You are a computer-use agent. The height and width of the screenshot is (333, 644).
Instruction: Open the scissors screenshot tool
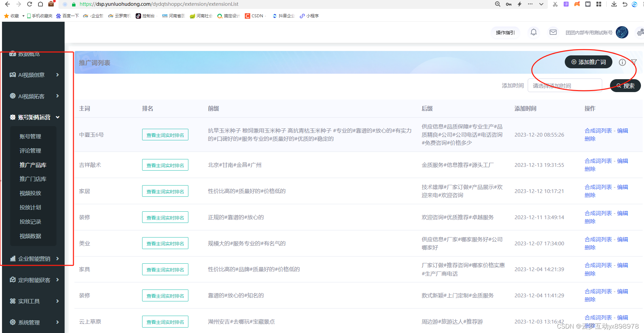(555, 4)
